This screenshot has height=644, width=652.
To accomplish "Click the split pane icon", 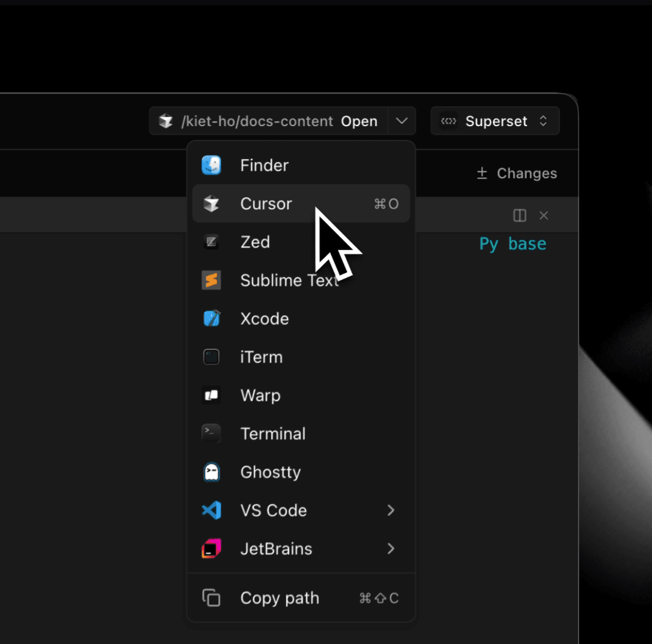I will (520, 216).
